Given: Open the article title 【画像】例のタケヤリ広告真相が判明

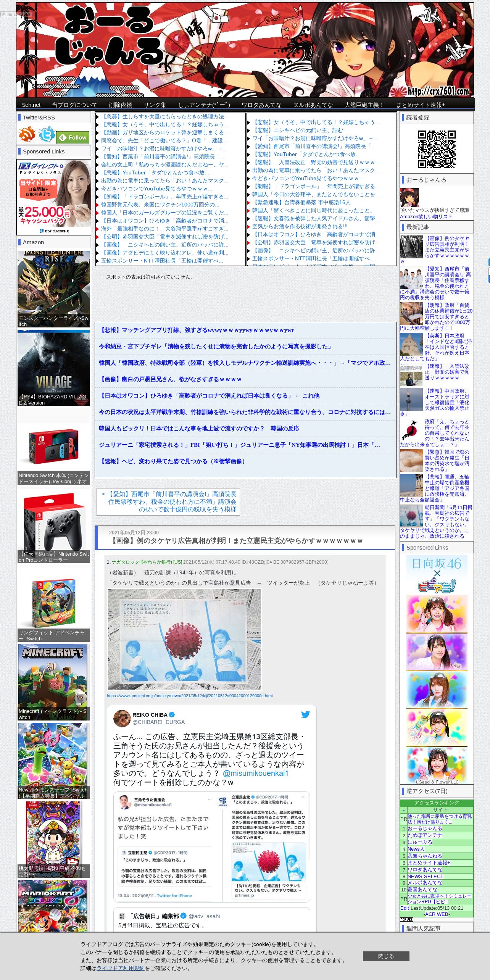Looking at the screenshot, I should point(235,541).
